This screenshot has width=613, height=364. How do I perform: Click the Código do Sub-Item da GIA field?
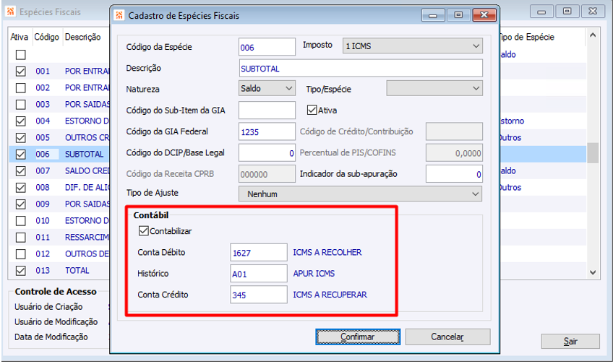267,110
